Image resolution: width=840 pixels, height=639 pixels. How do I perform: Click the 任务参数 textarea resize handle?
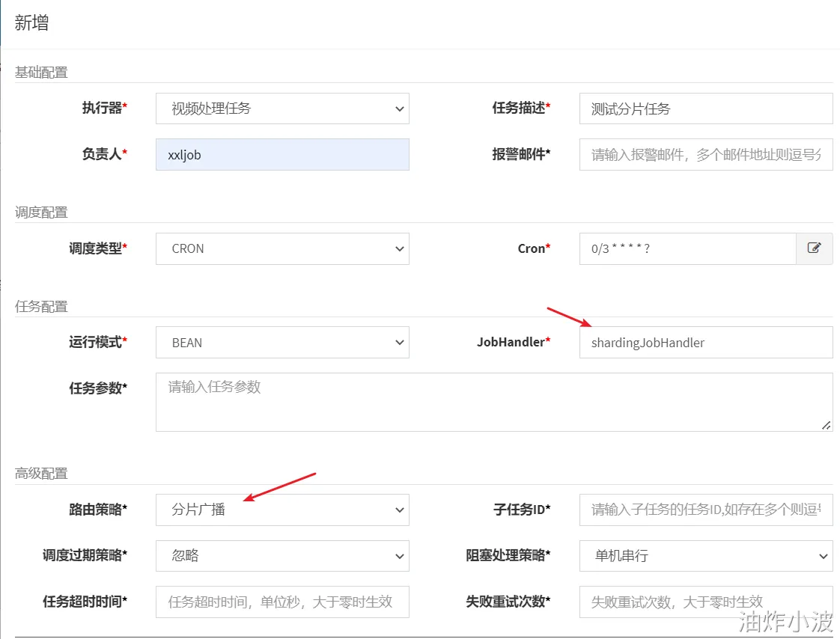(x=826, y=425)
